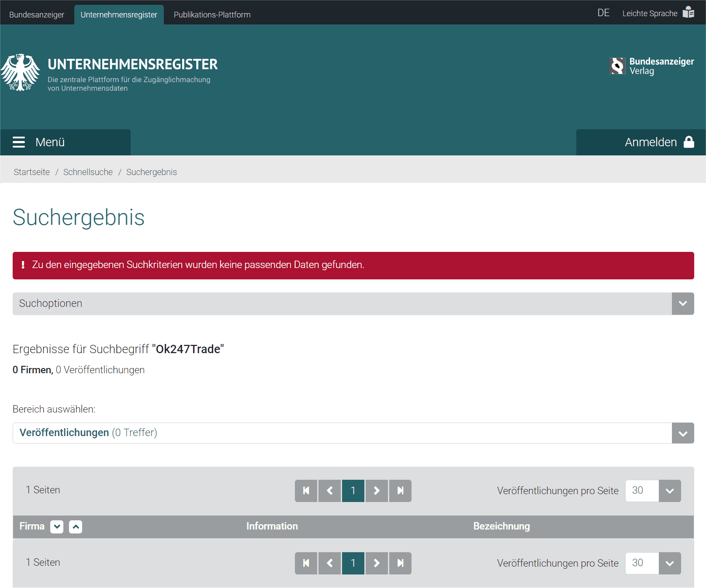Sort Firma column ascending
This screenshot has height=588, width=706.
click(x=76, y=527)
